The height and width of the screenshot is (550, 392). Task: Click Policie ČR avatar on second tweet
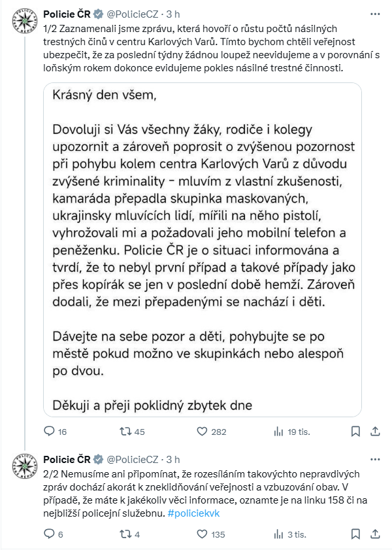point(25,468)
